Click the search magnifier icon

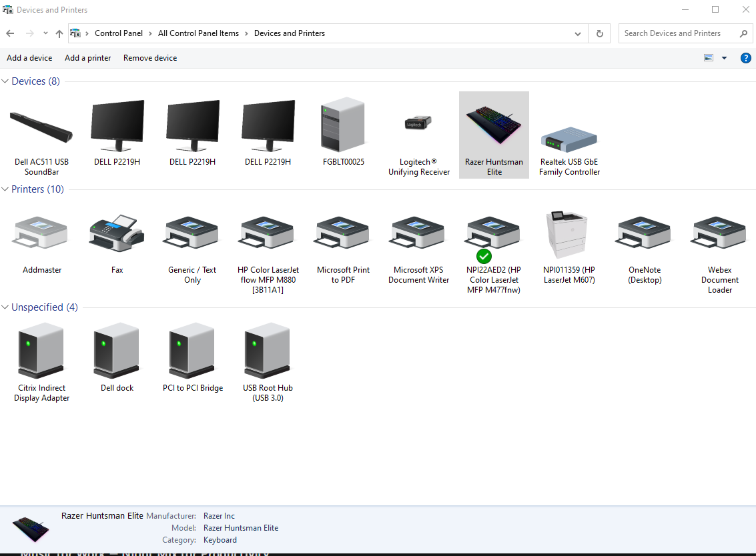pyautogui.click(x=743, y=33)
